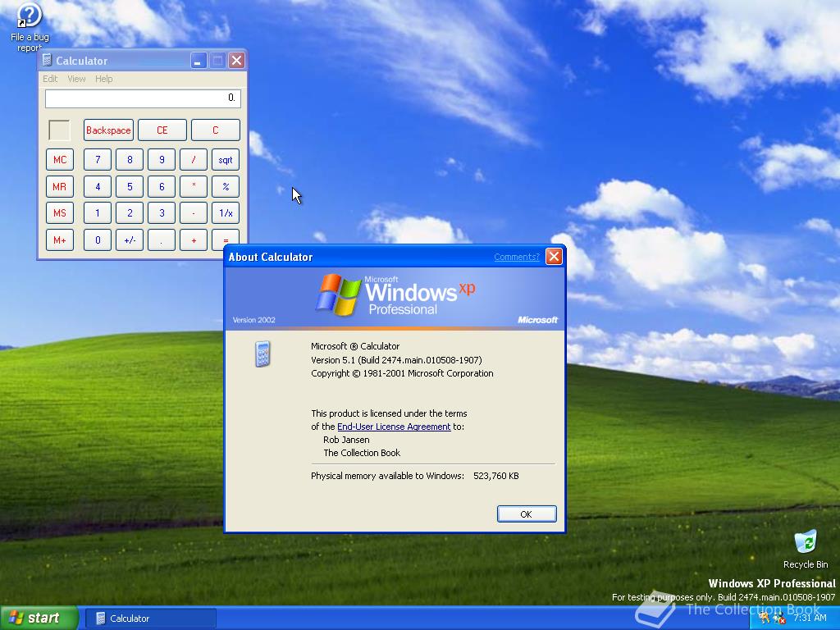Open the Comments? link in About dialog
840x630 pixels.
[516, 257]
